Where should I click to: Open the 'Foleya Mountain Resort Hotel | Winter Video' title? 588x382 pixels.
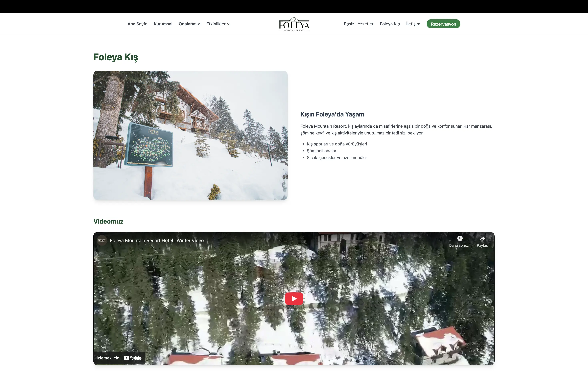click(x=157, y=241)
